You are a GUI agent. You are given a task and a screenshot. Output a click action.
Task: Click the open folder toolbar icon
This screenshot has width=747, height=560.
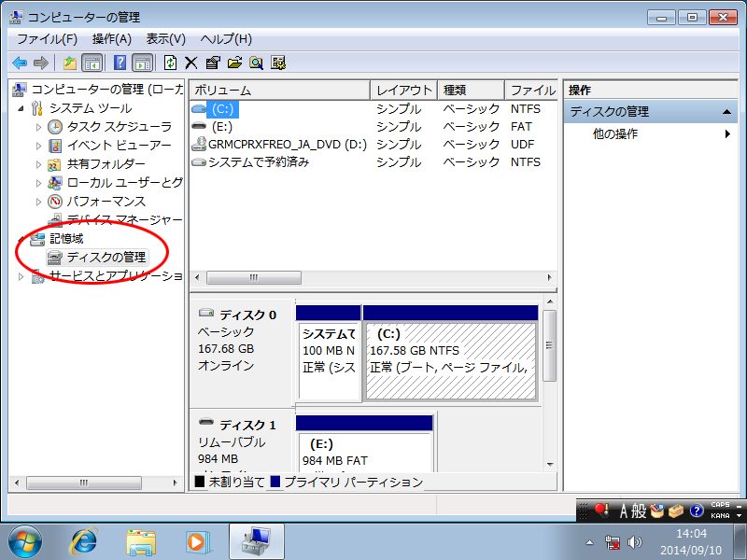tap(234, 63)
